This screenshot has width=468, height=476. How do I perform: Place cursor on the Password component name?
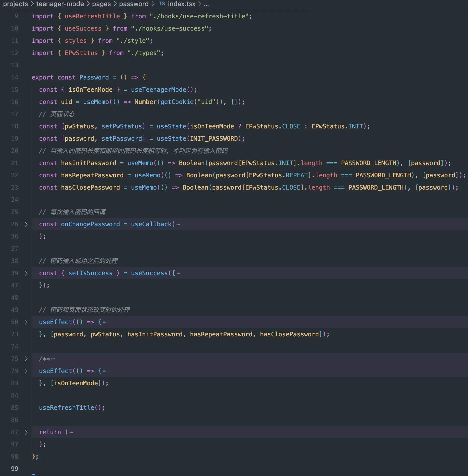point(94,77)
